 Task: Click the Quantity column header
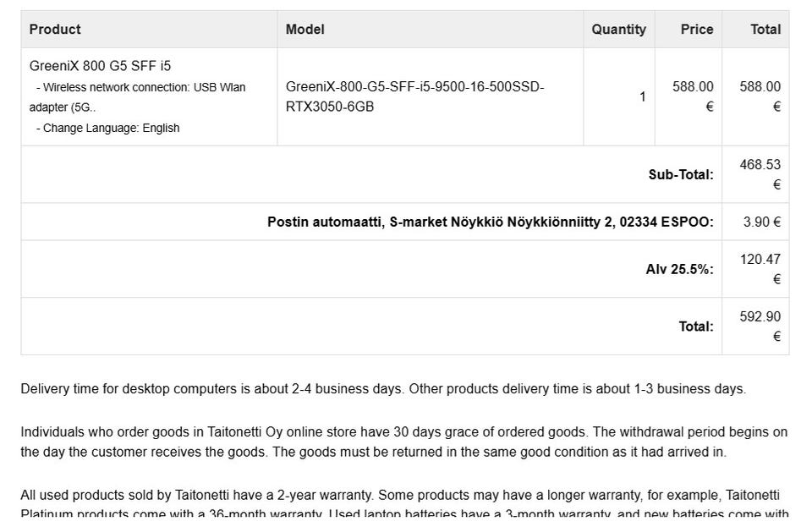tap(618, 29)
